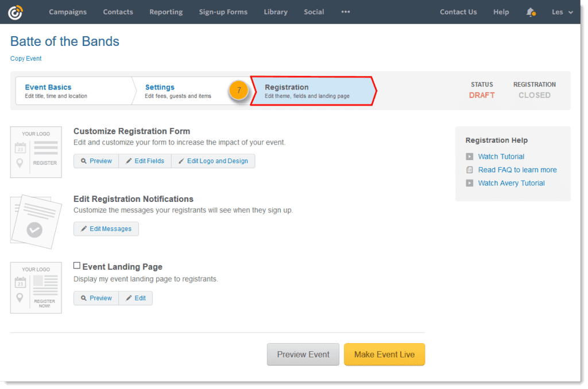The image size is (588, 389).
Task: Open the Copy Event link
Action: pyautogui.click(x=26, y=59)
